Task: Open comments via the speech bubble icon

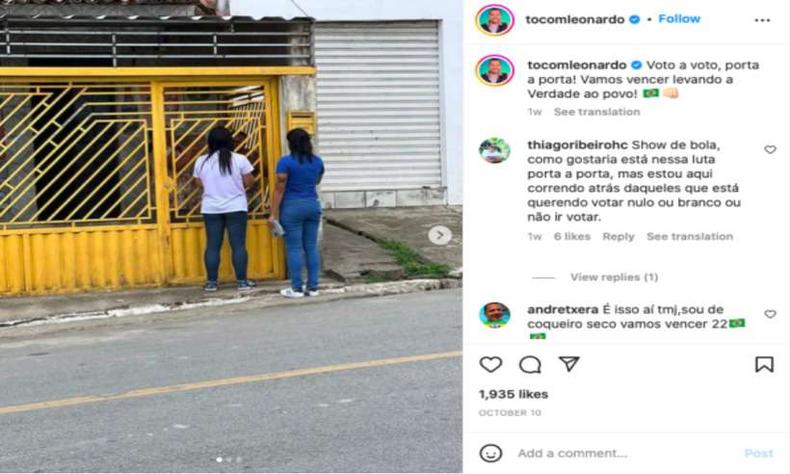Action: pyautogui.click(x=530, y=364)
